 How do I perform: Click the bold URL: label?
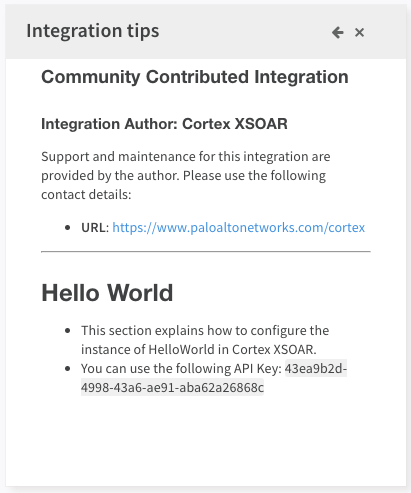tap(95, 228)
